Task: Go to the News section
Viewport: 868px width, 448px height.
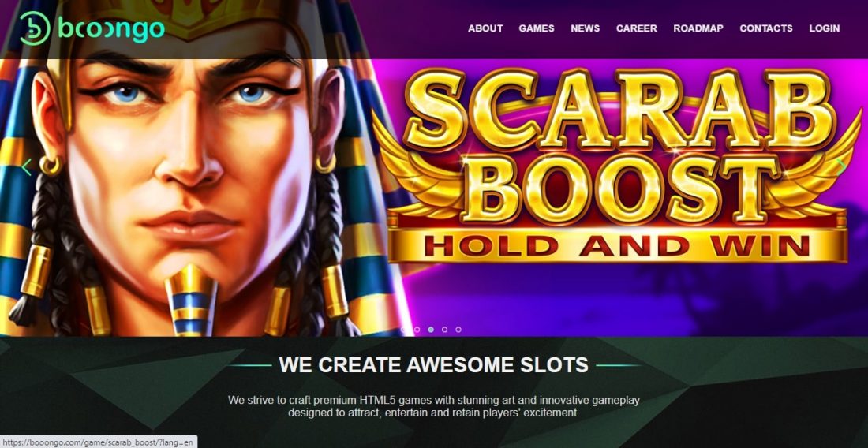Action: [x=586, y=28]
